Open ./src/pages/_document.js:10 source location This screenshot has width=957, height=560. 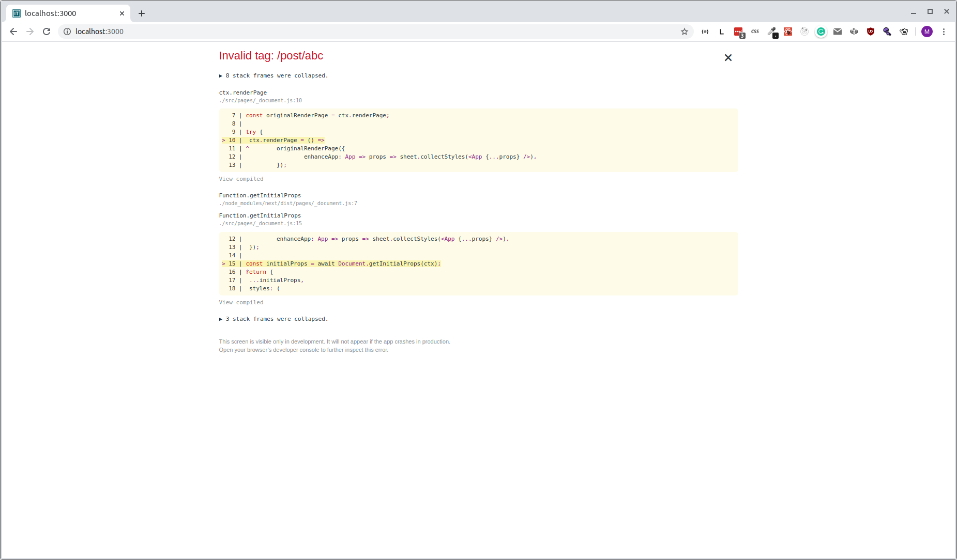coord(260,101)
